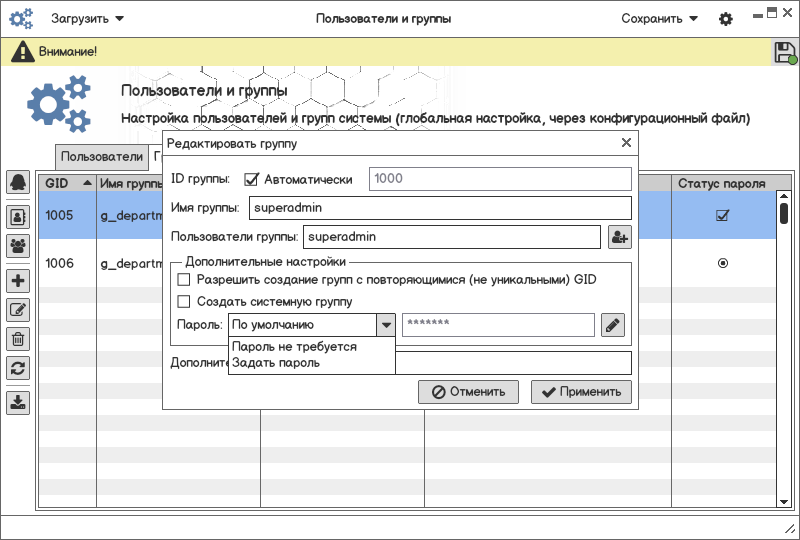
Task: Select the GID 1005 cell
Action: (x=67, y=215)
